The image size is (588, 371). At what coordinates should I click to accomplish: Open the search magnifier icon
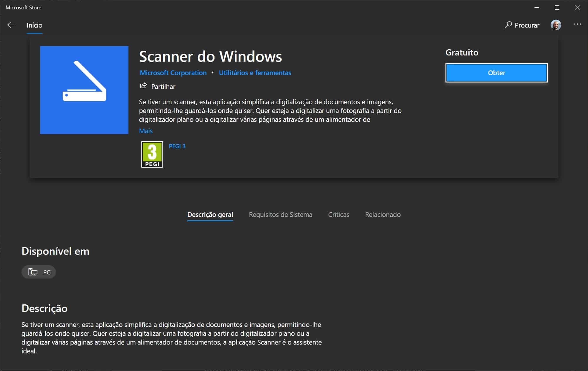click(508, 25)
